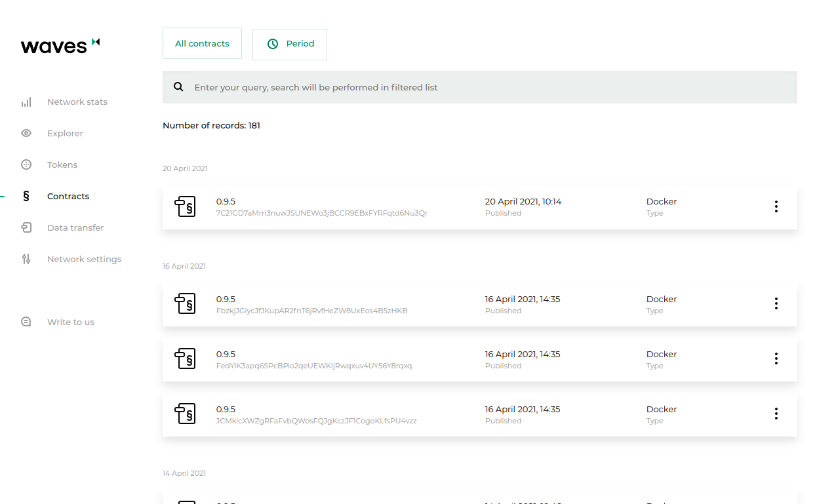The width and height of the screenshot is (836, 504).
Task: Click contract icon for 7C21GD7aMm3nuw entry
Action: tap(185, 207)
